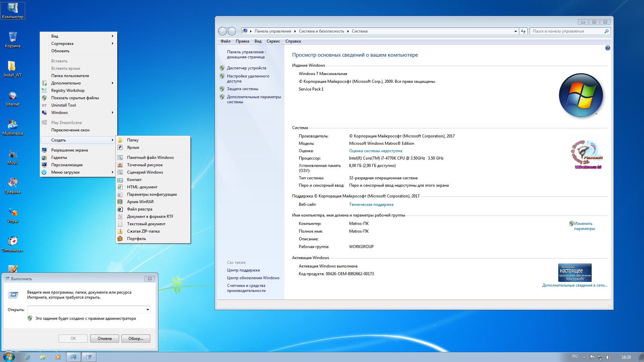
Task: Click the Открыть input field in Выполнить
Action: pyautogui.click(x=88, y=309)
